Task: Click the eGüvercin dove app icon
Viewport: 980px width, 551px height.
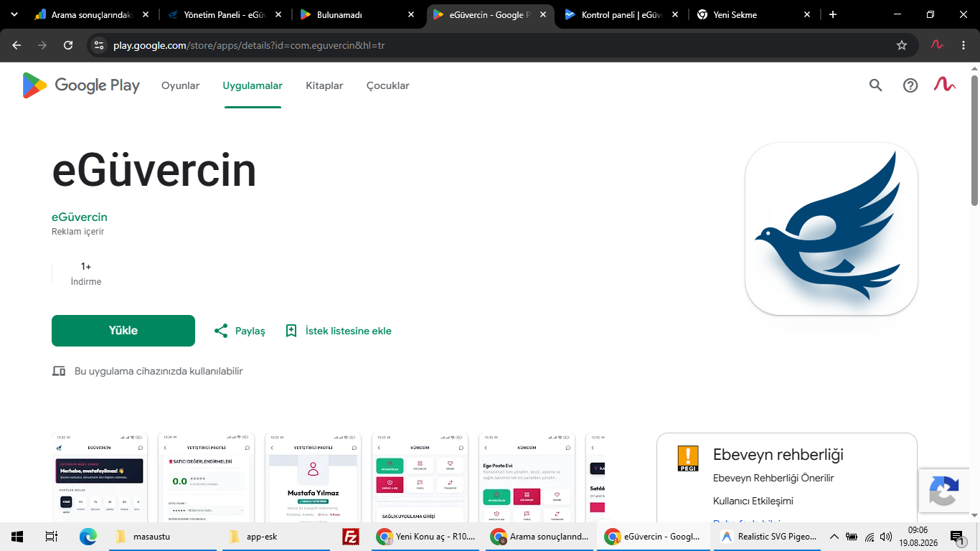Action: [831, 229]
